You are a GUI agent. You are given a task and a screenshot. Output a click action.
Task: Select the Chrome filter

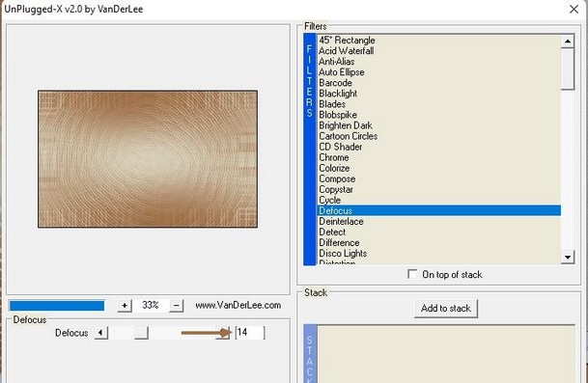tap(334, 157)
